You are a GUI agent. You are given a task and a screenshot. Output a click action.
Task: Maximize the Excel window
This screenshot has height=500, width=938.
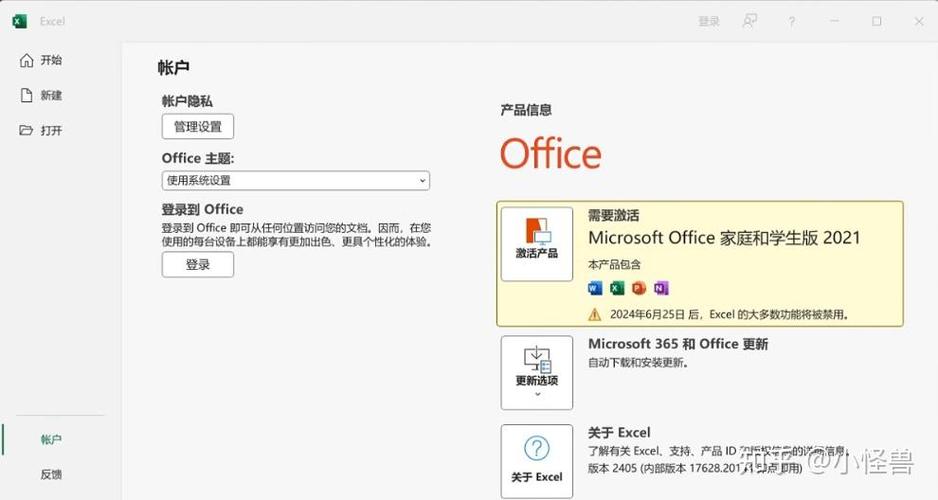(x=876, y=22)
